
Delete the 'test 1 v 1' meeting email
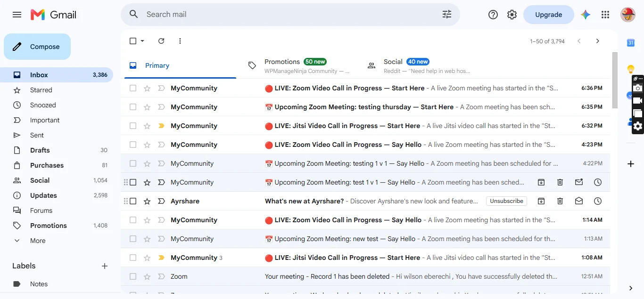[560, 182]
